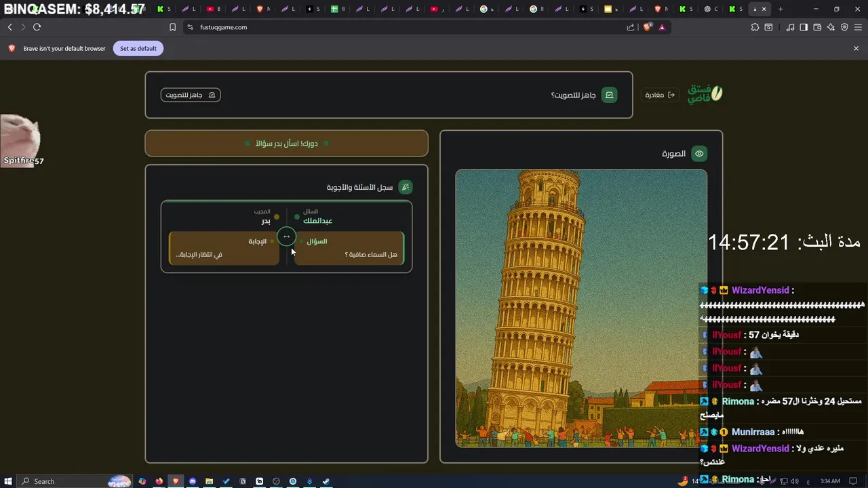Viewport: 868px width, 488px height.
Task: Open Windows Start menu
Action: (9, 481)
